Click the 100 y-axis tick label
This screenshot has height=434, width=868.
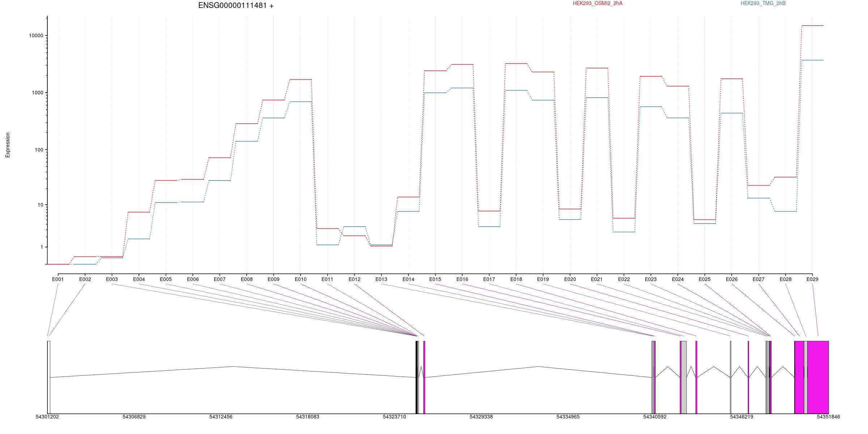[39, 150]
